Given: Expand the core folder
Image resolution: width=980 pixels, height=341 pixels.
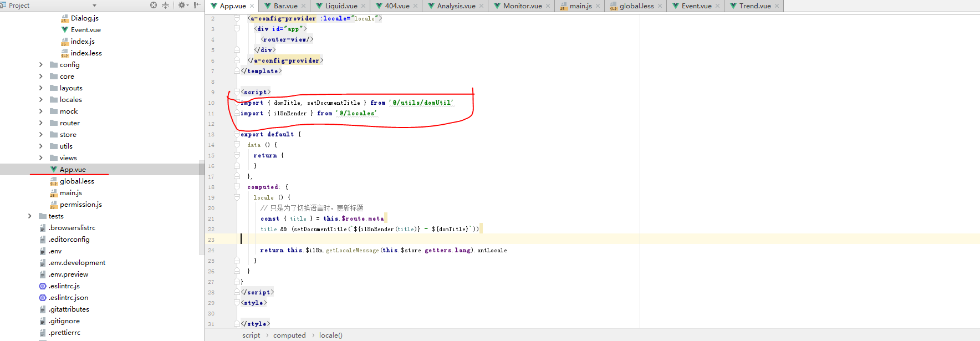Looking at the screenshot, I should 40,77.
